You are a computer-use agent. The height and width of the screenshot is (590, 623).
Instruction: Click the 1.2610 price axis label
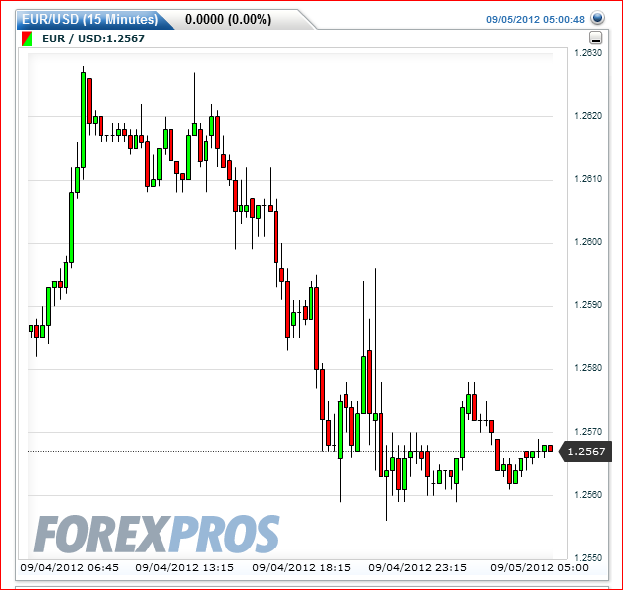[x=588, y=179]
